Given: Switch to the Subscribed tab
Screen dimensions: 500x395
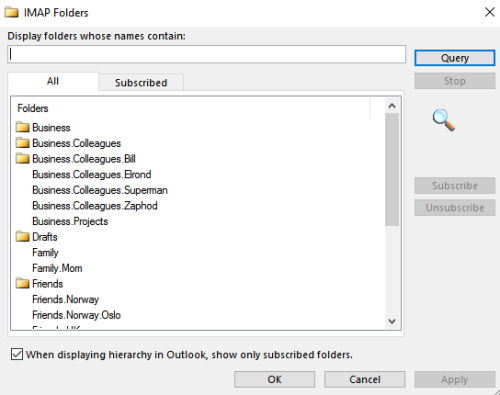Looking at the screenshot, I should coord(141,82).
